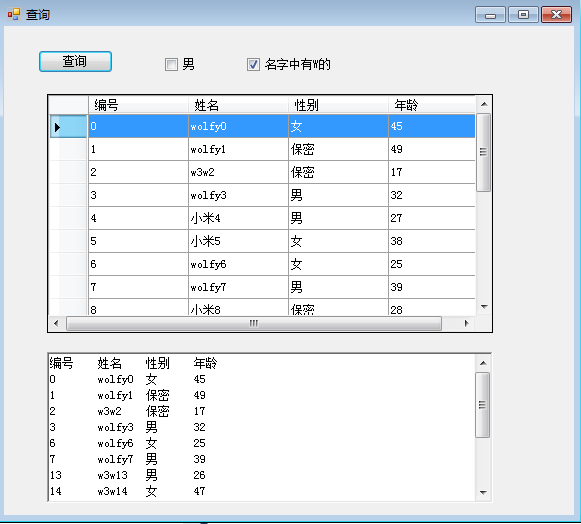This screenshot has width=581, height=524.
Task: Sort by the 姓名 column header
Action: tap(238, 105)
